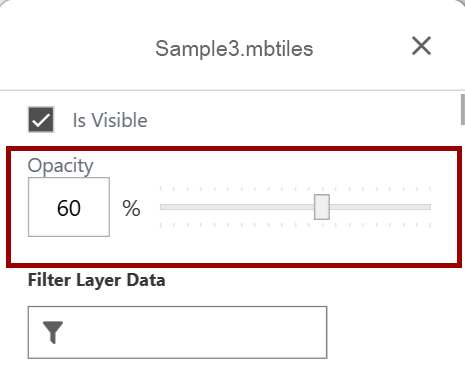Set opacity slider to its maximum end
Viewport: 465px width, 382px height.
[x=430, y=207]
